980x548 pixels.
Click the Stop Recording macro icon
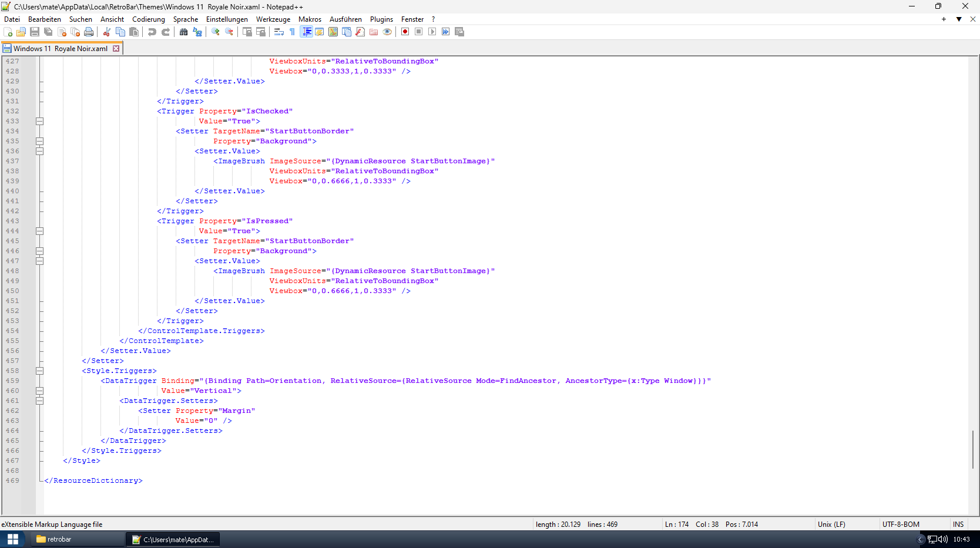(x=419, y=32)
